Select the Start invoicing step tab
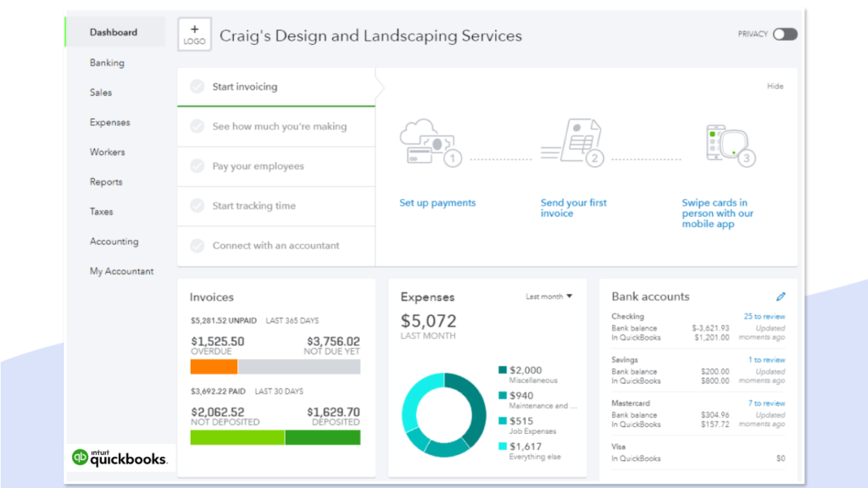Image resolution: width=868 pixels, height=488 pixels. [x=276, y=87]
